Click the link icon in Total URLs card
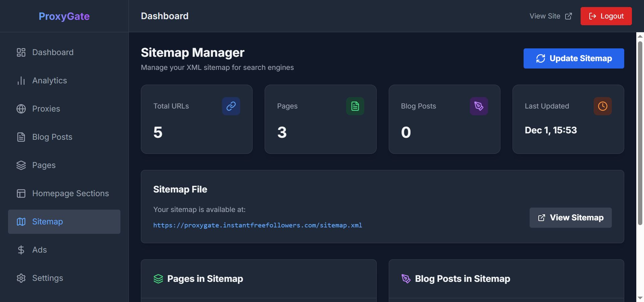644x302 pixels. click(231, 106)
